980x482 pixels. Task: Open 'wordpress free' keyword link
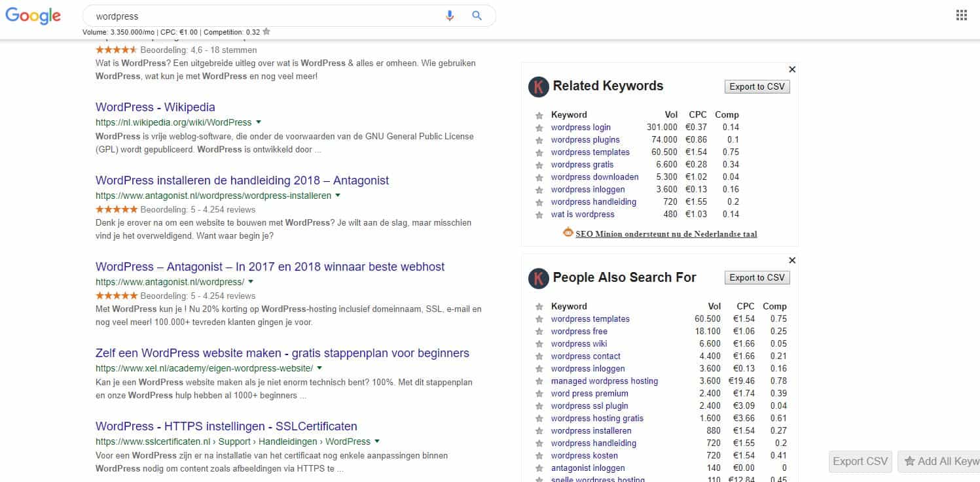click(x=579, y=332)
